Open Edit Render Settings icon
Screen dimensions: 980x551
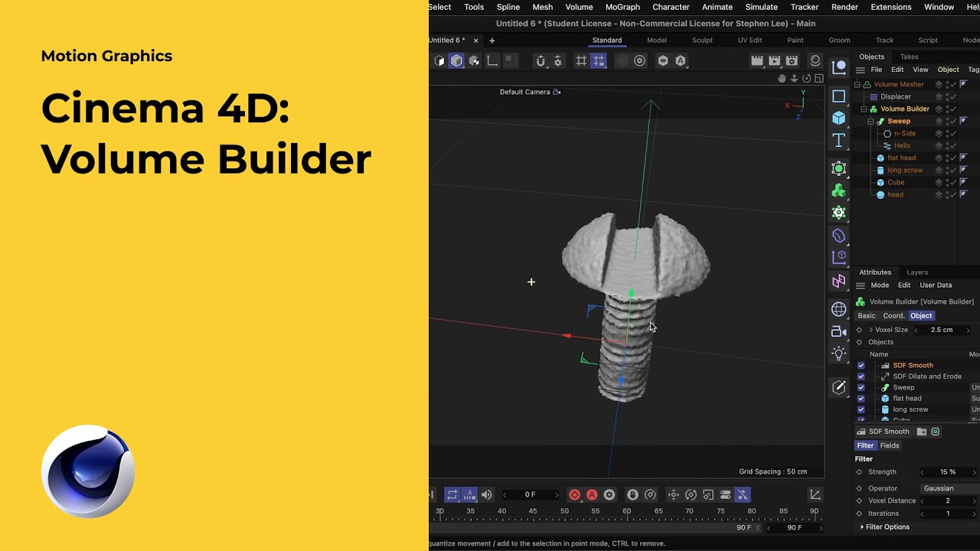pos(792,60)
